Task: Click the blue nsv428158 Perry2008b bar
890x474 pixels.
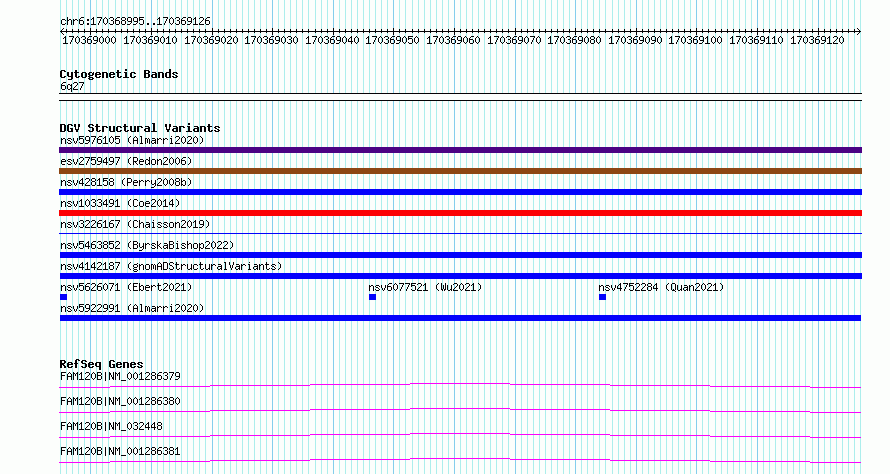Action: [x=460, y=192]
